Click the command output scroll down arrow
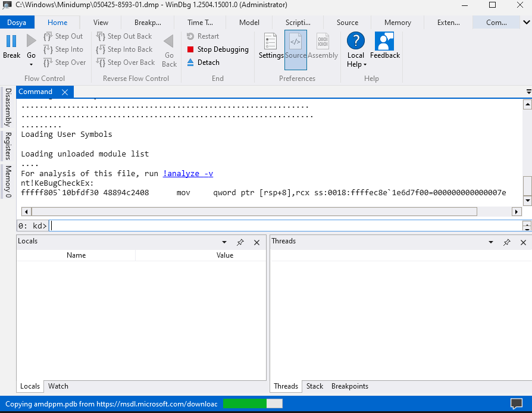 [527, 201]
